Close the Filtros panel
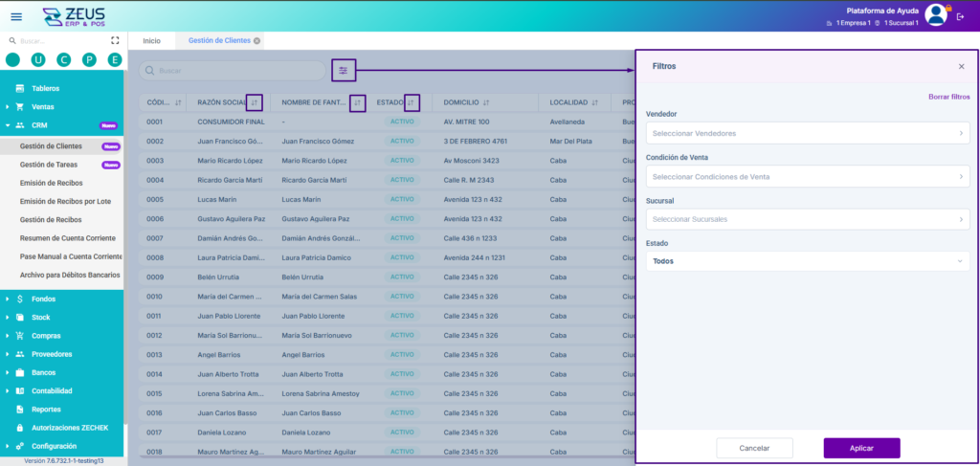 pyautogui.click(x=961, y=66)
